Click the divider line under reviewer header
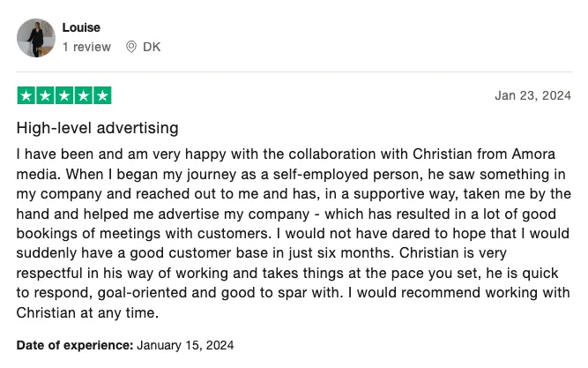 click(x=294, y=71)
